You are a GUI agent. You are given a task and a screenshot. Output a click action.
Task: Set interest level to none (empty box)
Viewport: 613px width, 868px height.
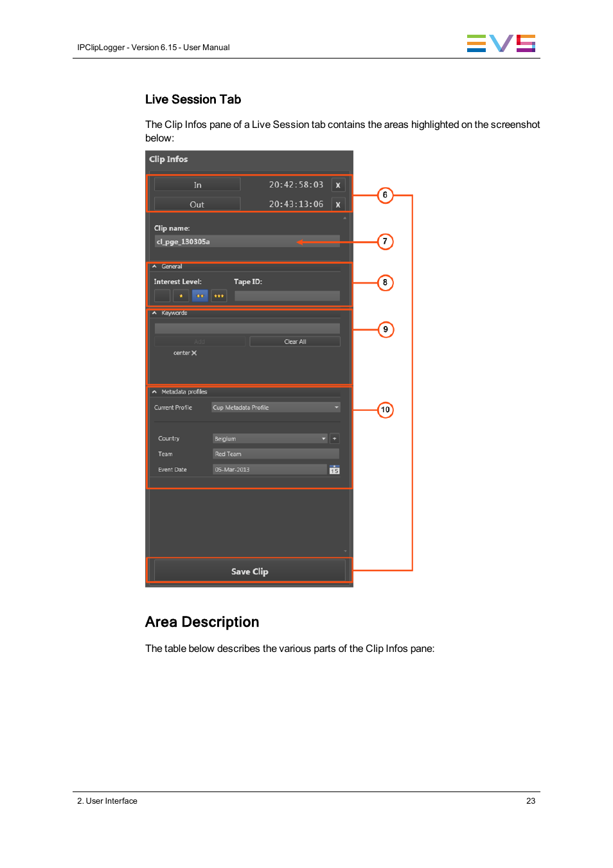162,296
